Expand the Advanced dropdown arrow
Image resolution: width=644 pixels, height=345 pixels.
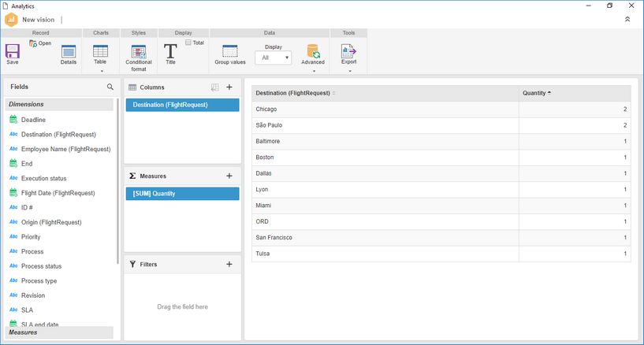tap(314, 71)
